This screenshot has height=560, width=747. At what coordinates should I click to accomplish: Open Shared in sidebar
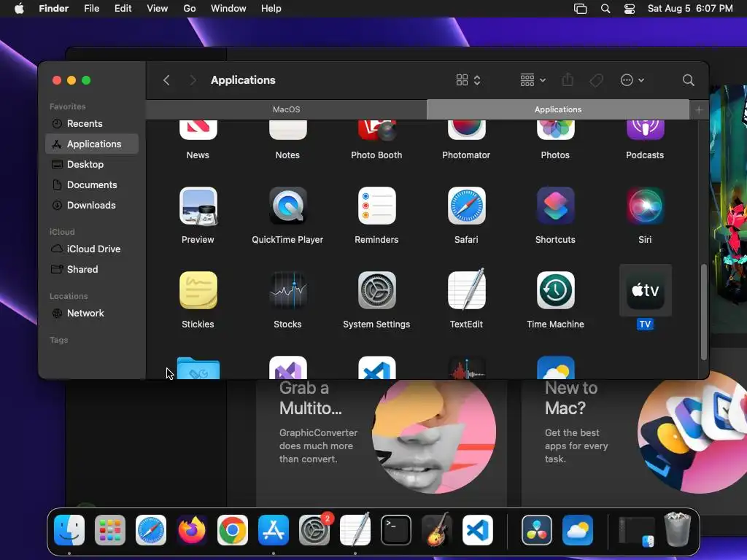(92, 270)
